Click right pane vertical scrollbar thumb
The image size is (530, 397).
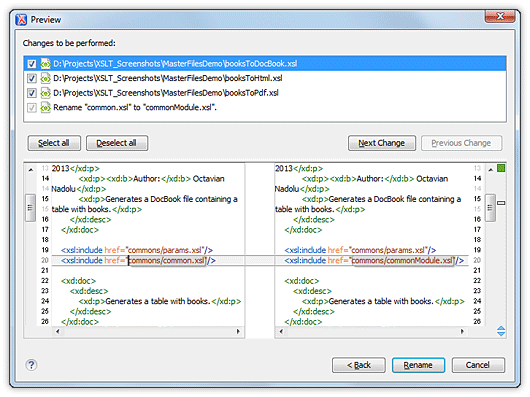tap(490, 207)
